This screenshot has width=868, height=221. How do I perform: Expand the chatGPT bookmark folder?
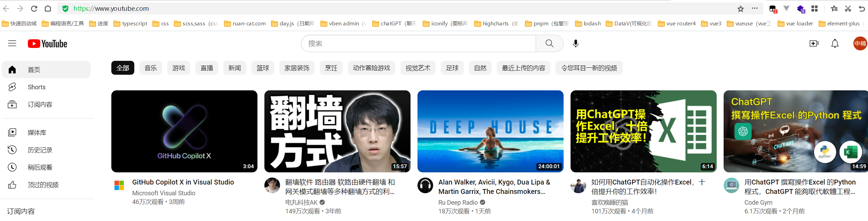pos(395,24)
